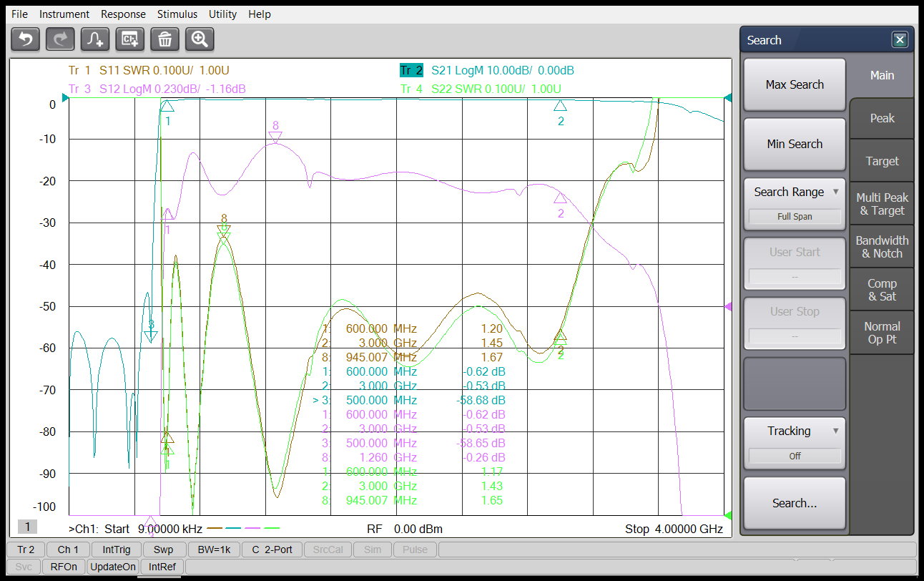Open the File menu
This screenshot has height=581, width=924.
pyautogui.click(x=19, y=14)
